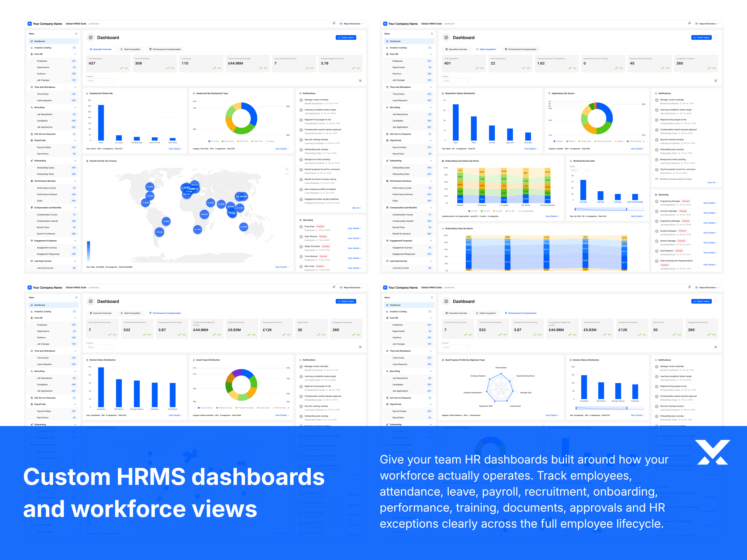
Task: Open the Created Select dropdown in Goal Progress Profile dashboard
Action: pos(456,347)
